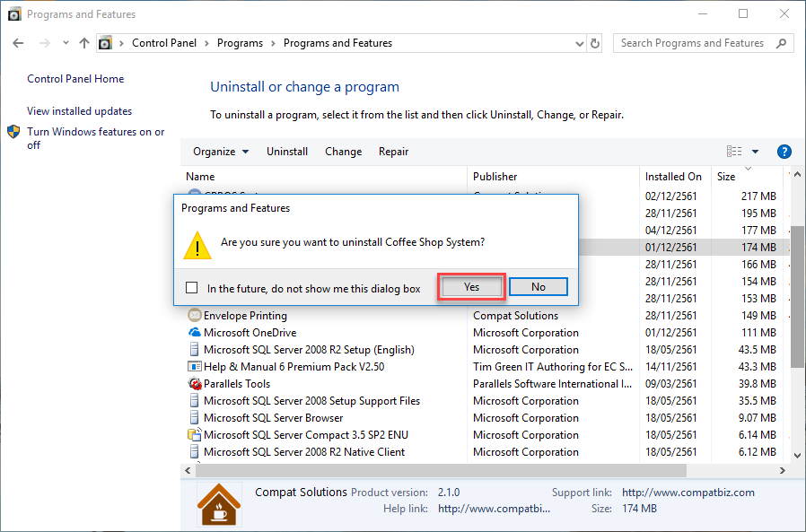The height and width of the screenshot is (532, 806).
Task: Click the Envelope Printing icon
Action: (x=194, y=315)
